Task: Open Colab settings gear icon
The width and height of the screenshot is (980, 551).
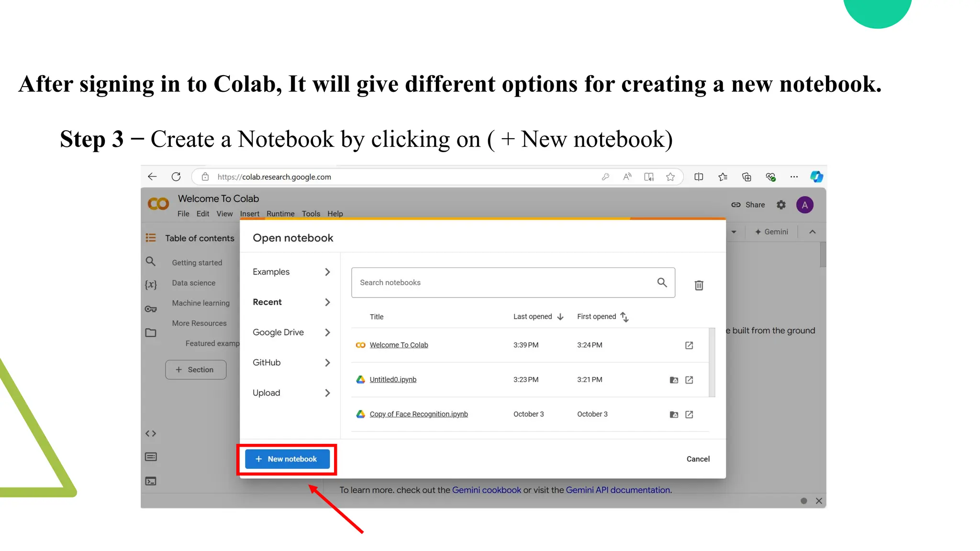Action: pos(781,205)
